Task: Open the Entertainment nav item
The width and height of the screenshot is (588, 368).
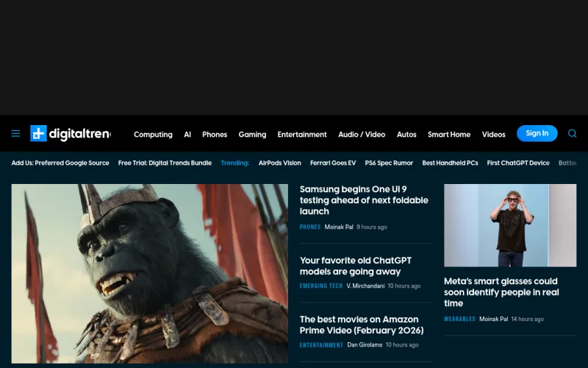Action: coord(302,135)
